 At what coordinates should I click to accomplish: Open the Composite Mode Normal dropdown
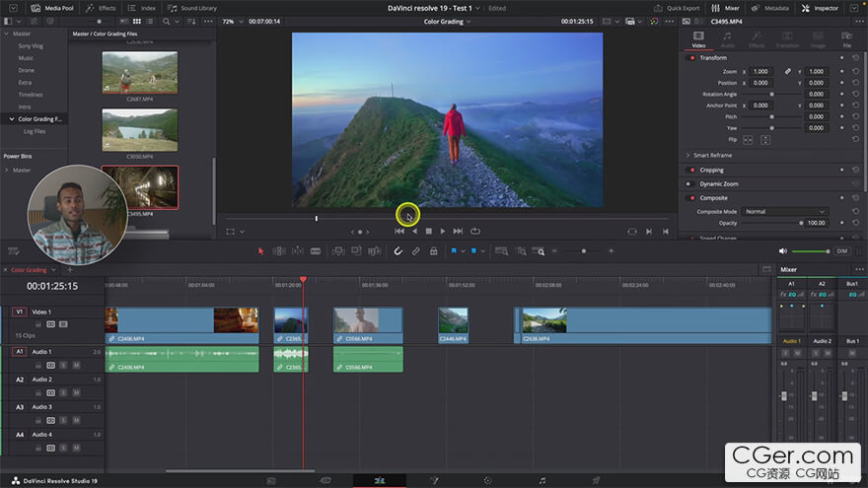(785, 211)
